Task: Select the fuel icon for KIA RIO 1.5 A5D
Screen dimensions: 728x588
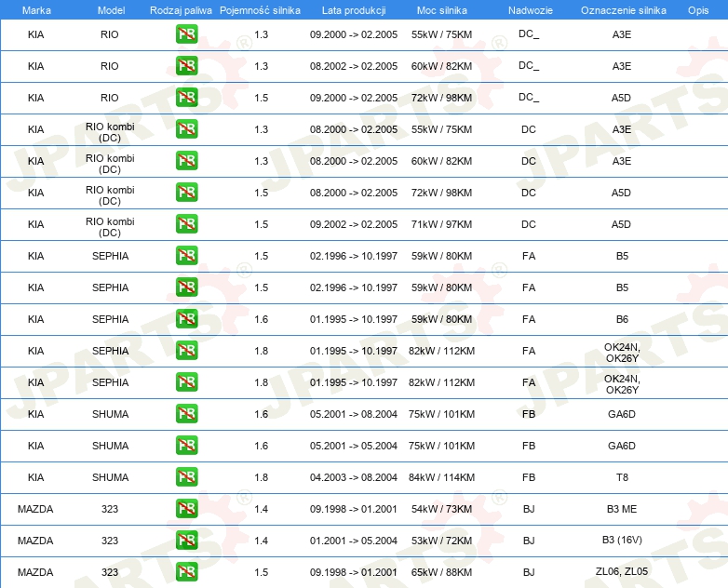Action: 186,98
